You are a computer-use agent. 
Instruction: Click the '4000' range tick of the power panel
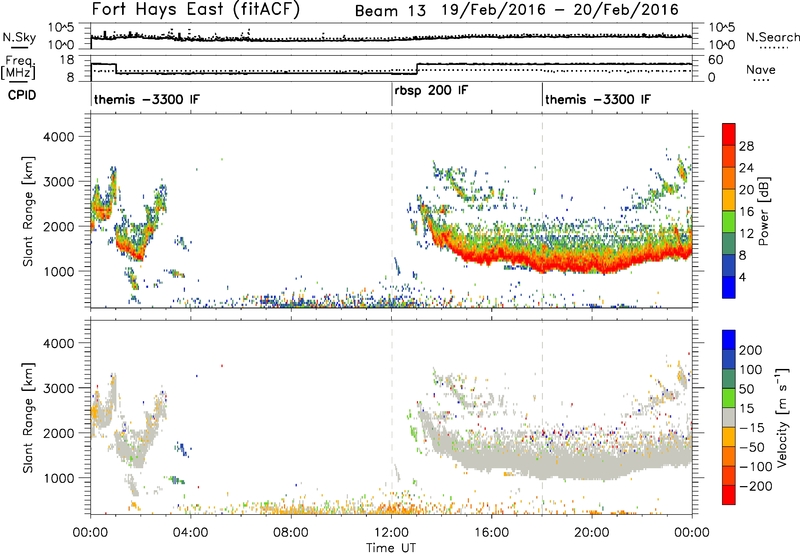[x=59, y=137]
